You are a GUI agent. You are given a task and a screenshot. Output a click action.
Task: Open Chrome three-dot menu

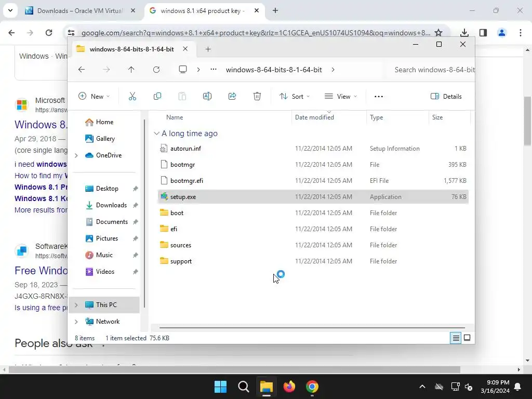[521, 33]
